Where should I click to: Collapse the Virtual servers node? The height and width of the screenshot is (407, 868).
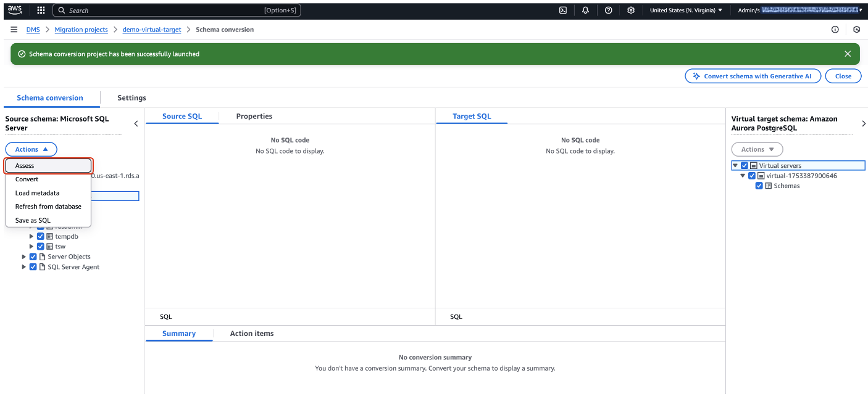[x=735, y=165]
